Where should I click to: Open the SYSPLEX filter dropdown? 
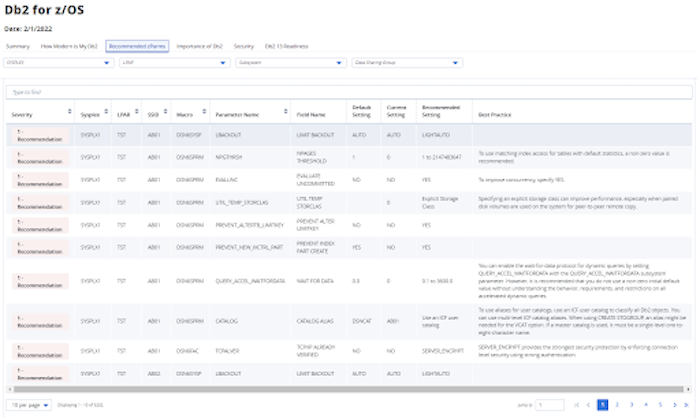pos(58,62)
